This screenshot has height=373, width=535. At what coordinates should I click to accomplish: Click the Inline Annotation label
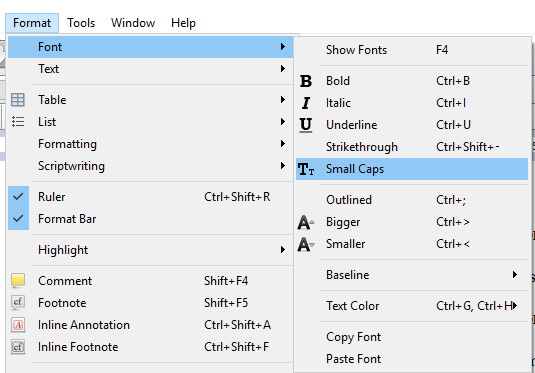(84, 325)
